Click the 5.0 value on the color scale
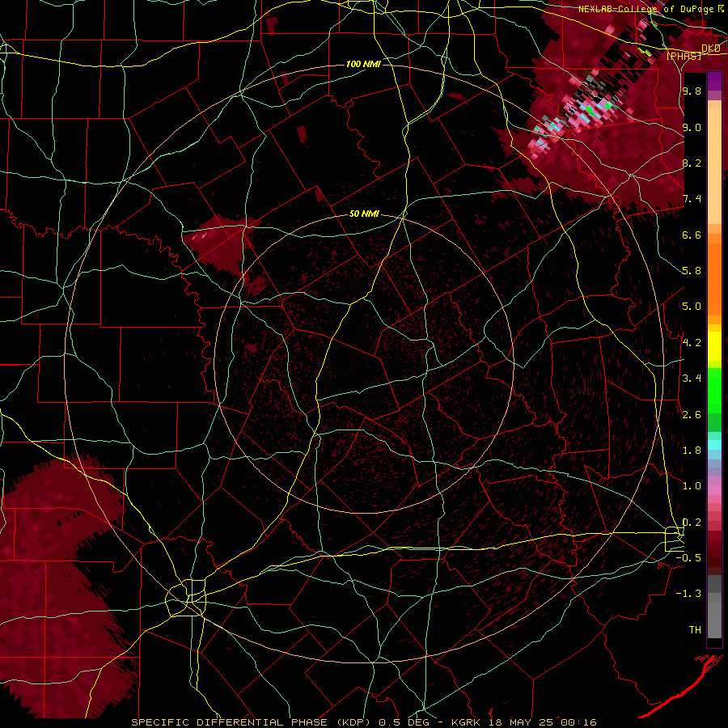Image resolution: width=728 pixels, height=728 pixels. tap(692, 307)
